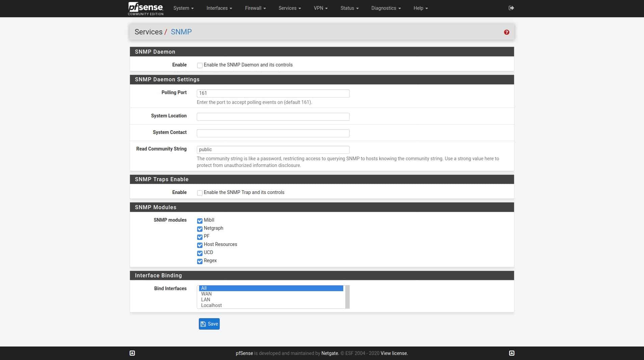Click the 'Interface Binding' section header
This screenshot has height=360, width=644.
coord(322,275)
